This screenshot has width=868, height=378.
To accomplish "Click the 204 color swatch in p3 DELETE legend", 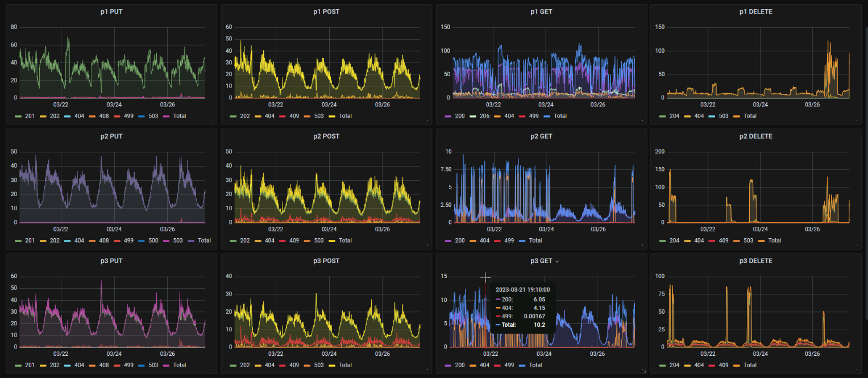I will point(663,365).
